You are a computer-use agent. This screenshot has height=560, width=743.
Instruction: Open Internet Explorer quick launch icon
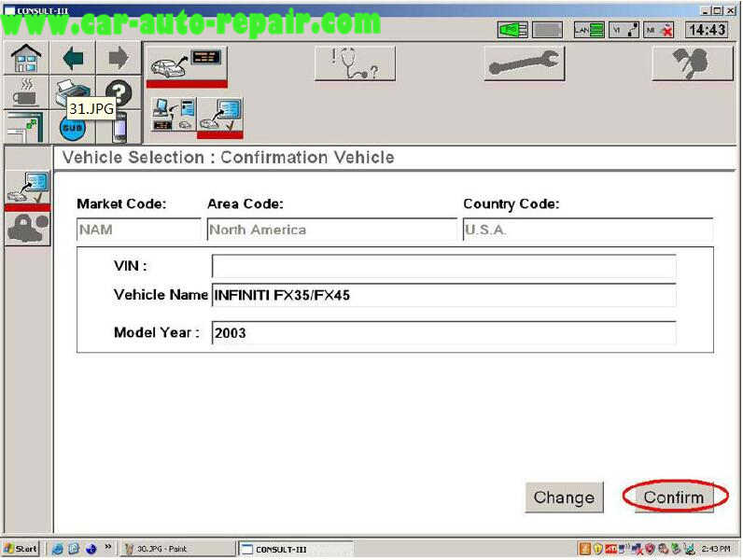point(57,549)
